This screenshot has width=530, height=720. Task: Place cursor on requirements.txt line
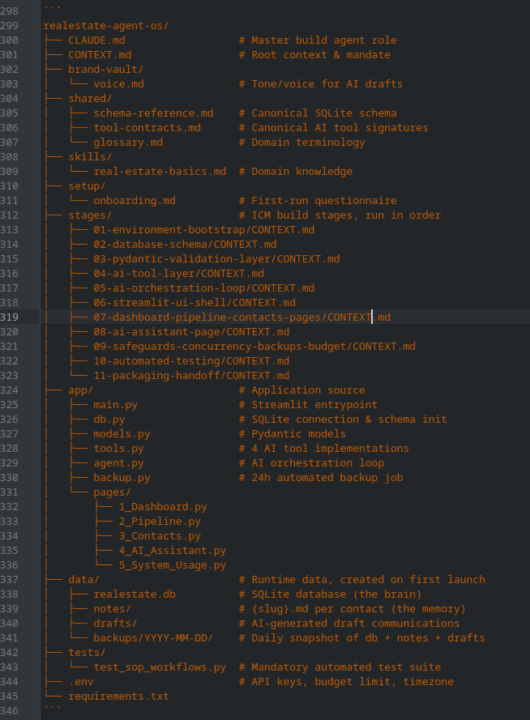coord(118,696)
